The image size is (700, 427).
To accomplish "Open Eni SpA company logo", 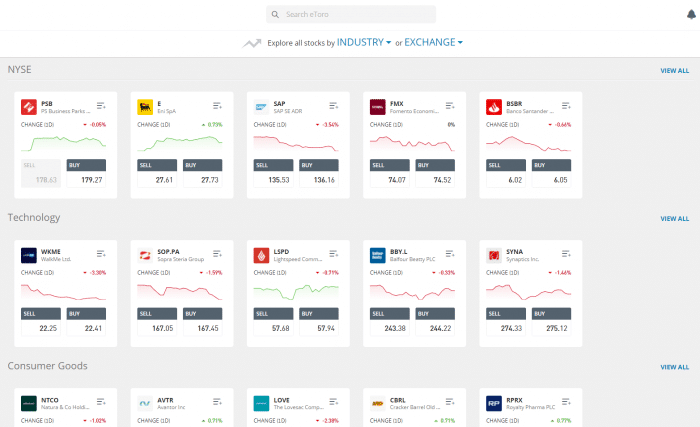I will pyautogui.click(x=145, y=107).
